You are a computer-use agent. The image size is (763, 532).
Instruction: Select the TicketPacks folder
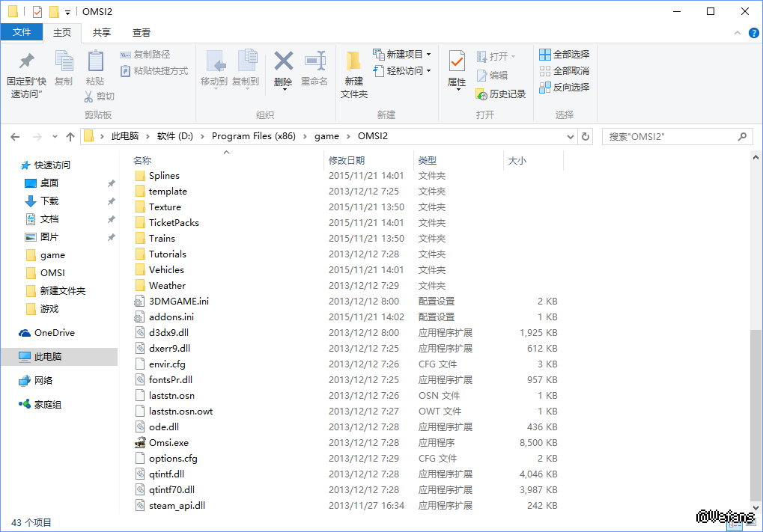(174, 223)
